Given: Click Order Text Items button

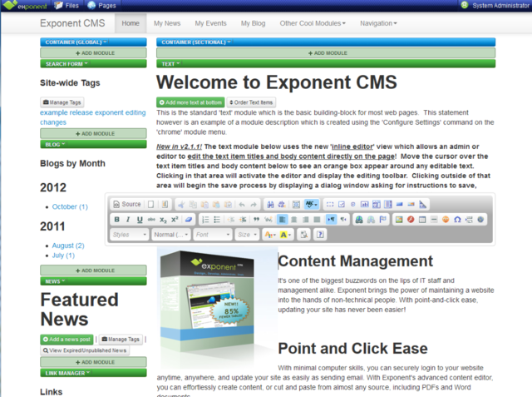Looking at the screenshot, I should (x=251, y=102).
